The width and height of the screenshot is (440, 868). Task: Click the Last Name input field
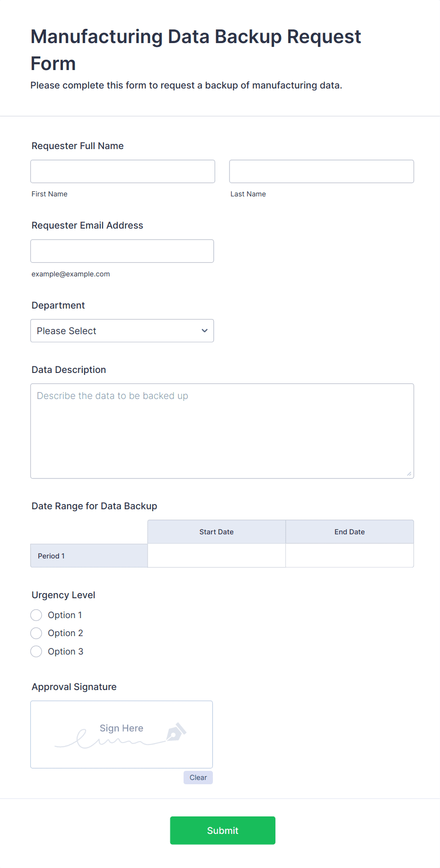321,171
